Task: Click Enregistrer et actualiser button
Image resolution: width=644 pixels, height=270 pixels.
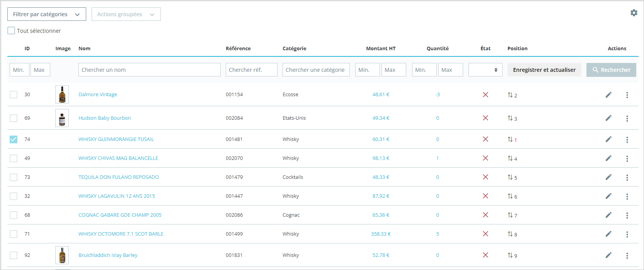Action: point(544,70)
